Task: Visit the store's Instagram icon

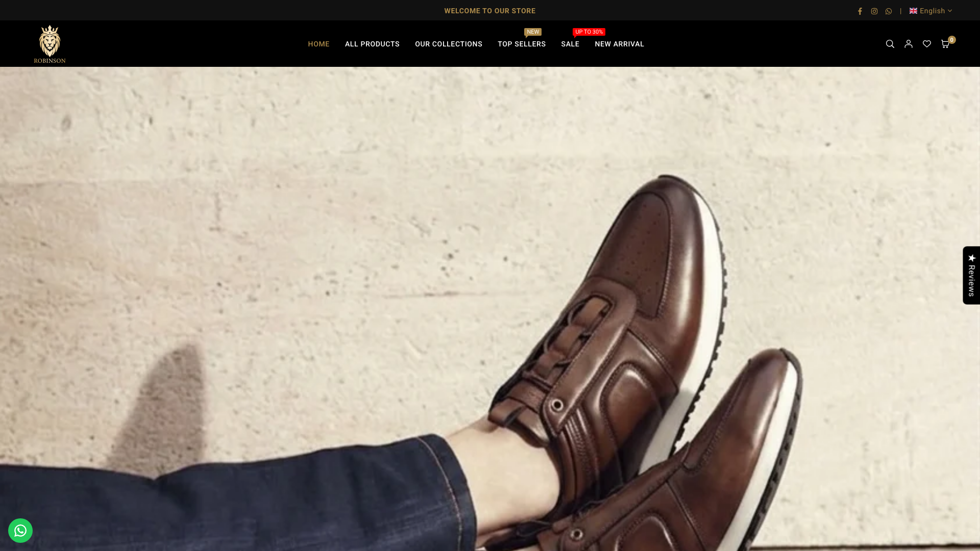Action: 874,11
